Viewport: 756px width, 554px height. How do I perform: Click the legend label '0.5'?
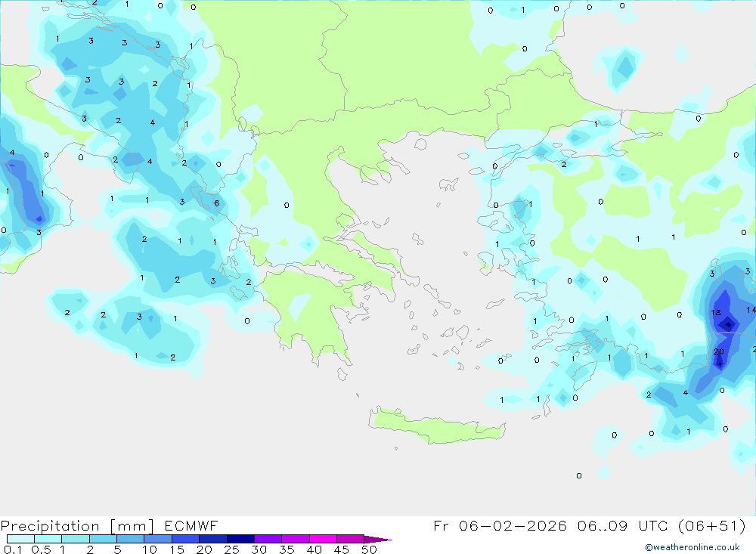point(41,549)
